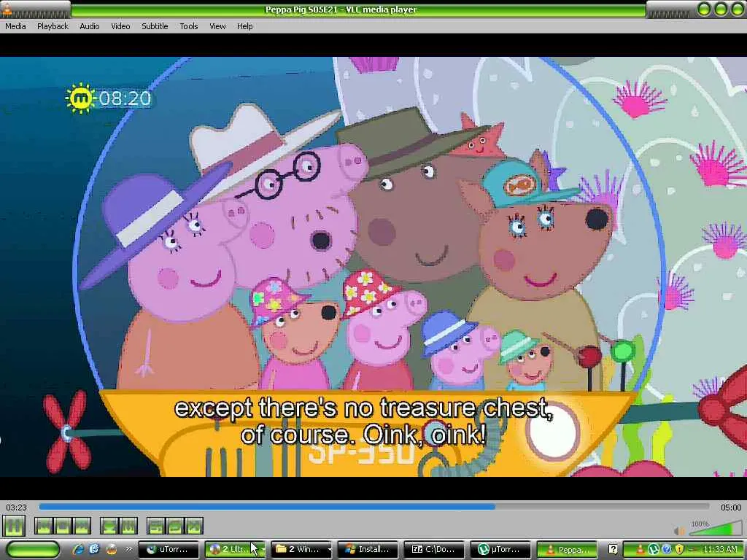The image size is (747, 560).
Task: Click the VLC cone icon in title bar
Action: point(7,9)
